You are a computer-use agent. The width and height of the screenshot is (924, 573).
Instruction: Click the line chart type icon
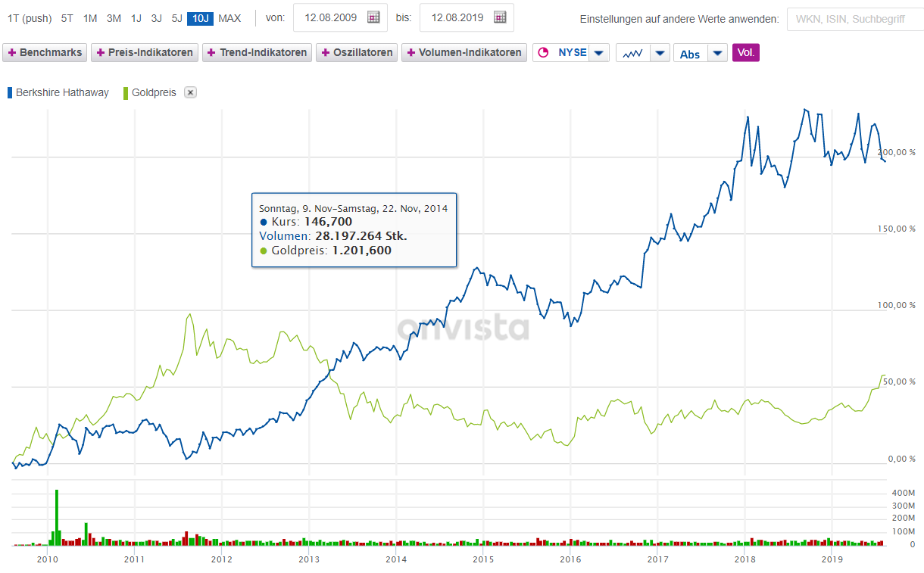click(632, 53)
